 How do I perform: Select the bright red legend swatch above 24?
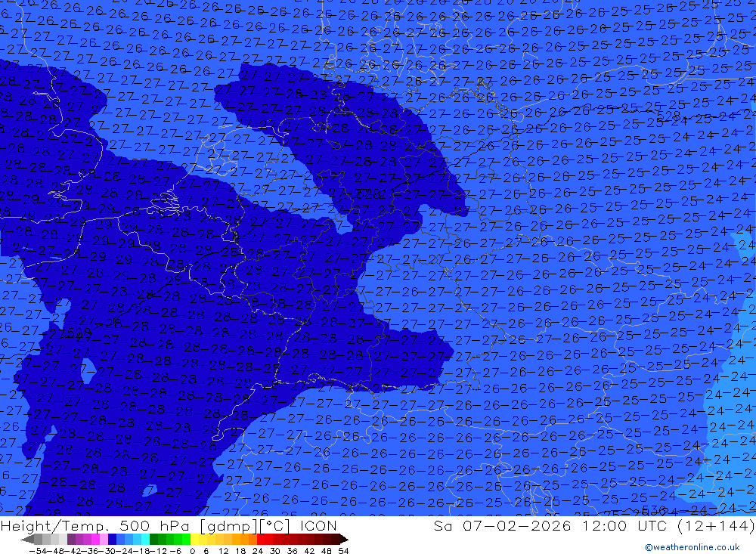(260, 539)
